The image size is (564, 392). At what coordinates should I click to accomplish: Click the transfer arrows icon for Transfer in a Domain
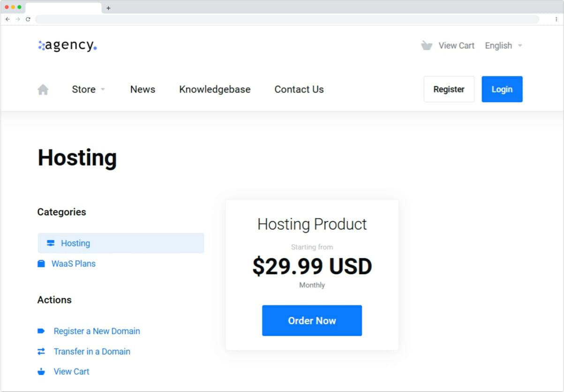tap(41, 351)
